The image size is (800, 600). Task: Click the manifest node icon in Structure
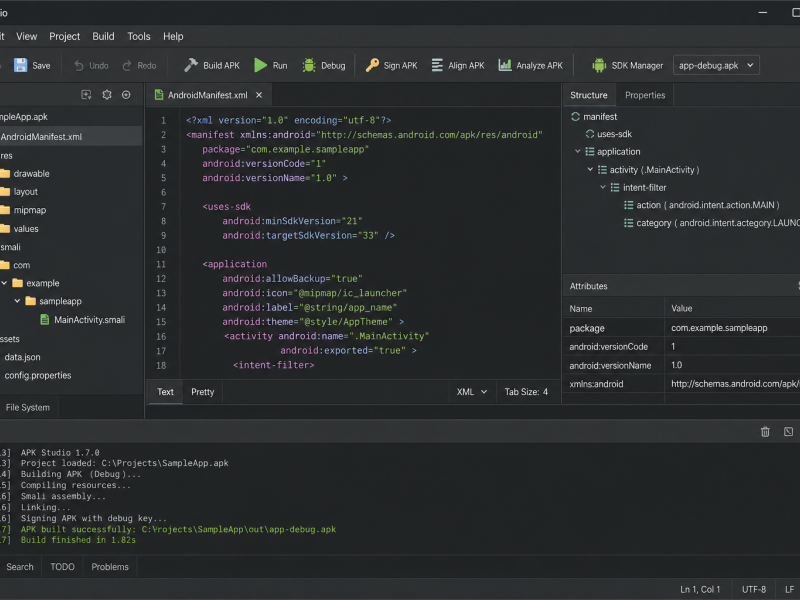[x=576, y=116]
